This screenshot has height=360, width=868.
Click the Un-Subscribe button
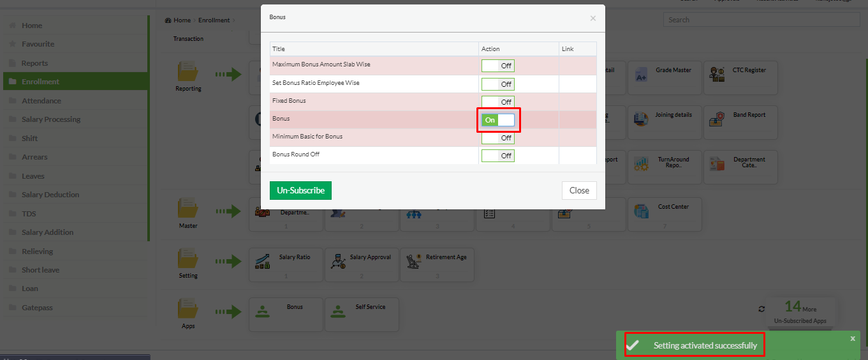pos(300,190)
